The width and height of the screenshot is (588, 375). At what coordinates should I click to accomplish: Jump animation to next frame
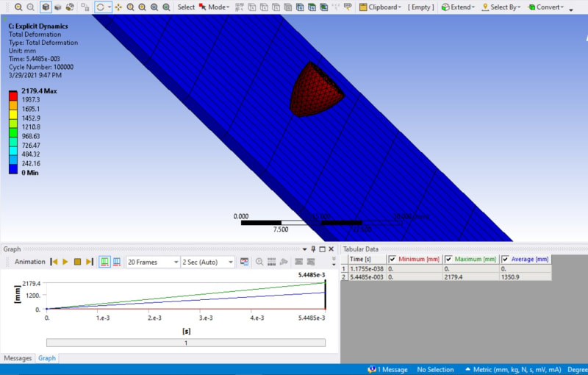coord(89,262)
